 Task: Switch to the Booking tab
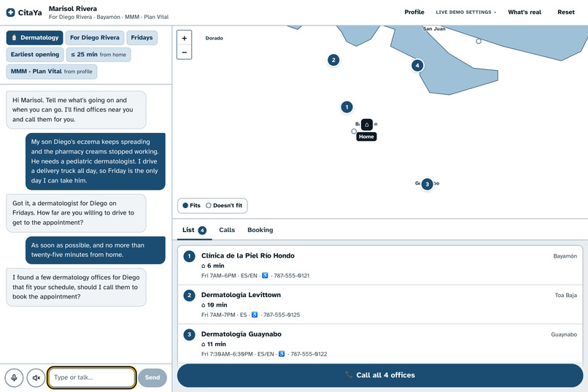tap(260, 230)
